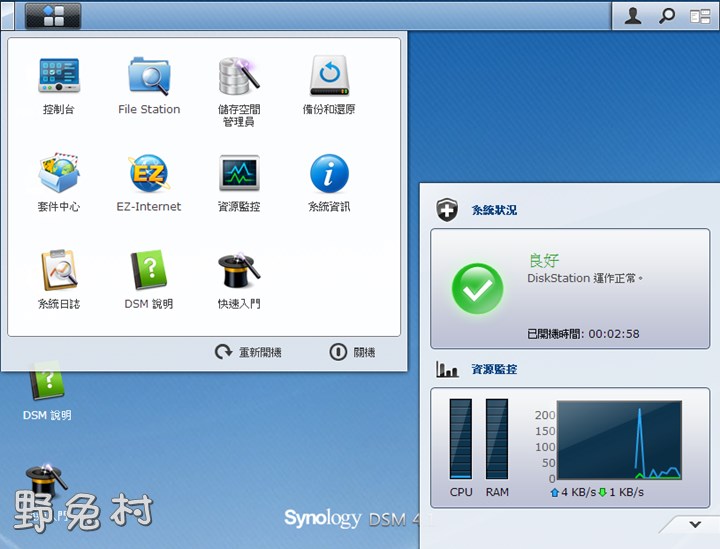Click 關機 shutdown button
The image size is (720, 549).
(x=352, y=352)
